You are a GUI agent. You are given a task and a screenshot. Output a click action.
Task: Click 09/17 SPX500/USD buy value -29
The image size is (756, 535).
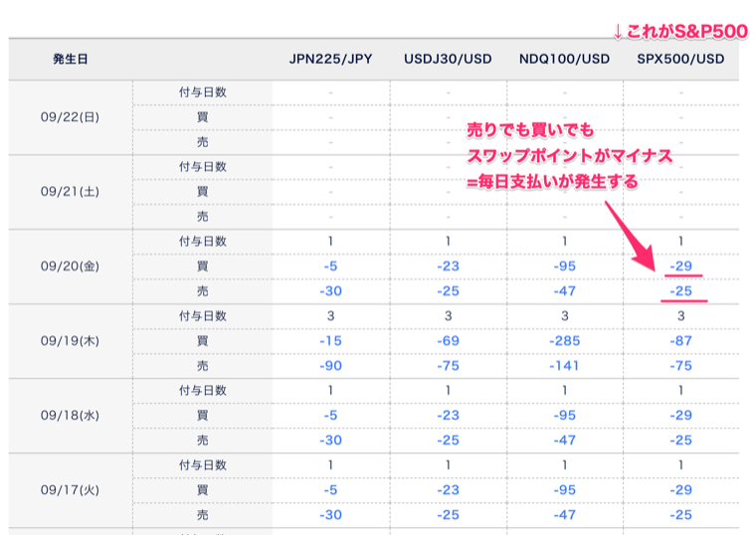[680, 490]
